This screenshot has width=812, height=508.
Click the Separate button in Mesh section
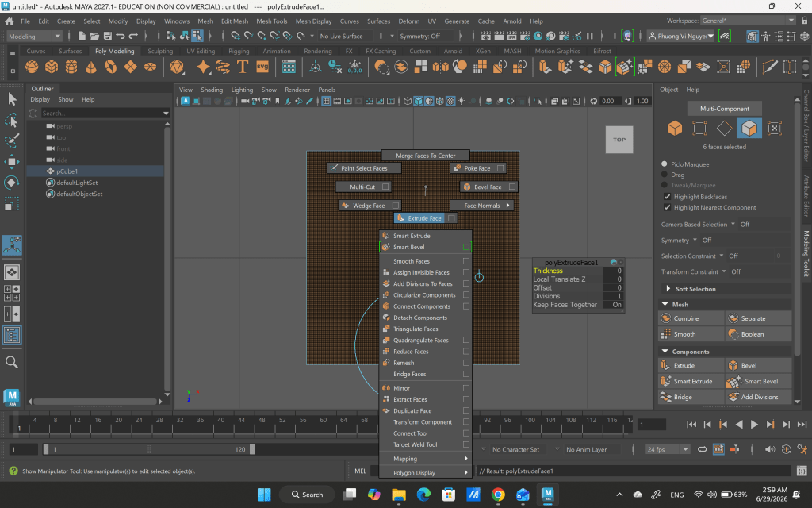pos(759,318)
